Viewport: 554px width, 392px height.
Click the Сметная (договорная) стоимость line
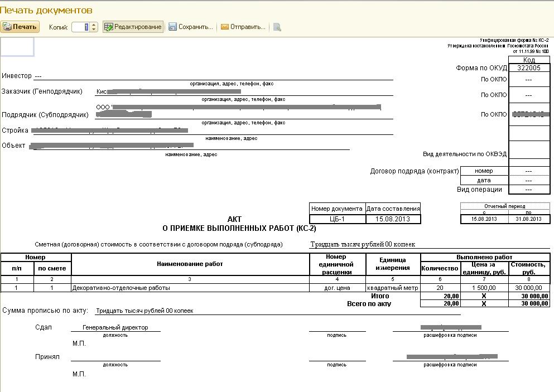pyautogui.click(x=158, y=244)
